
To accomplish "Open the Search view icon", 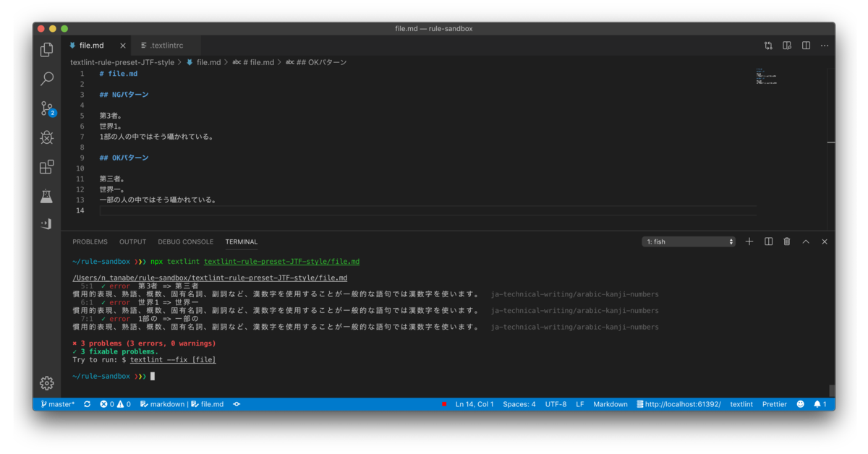I will coord(47,78).
